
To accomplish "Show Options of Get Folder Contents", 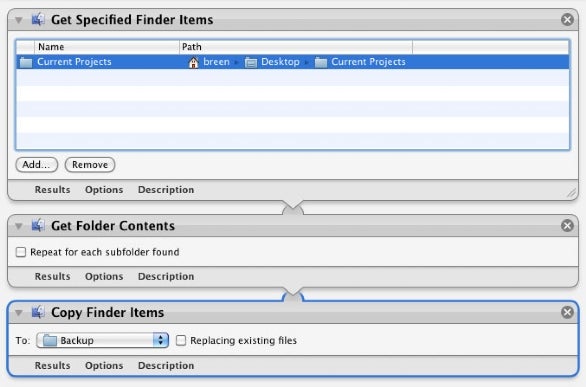I will click(104, 276).
